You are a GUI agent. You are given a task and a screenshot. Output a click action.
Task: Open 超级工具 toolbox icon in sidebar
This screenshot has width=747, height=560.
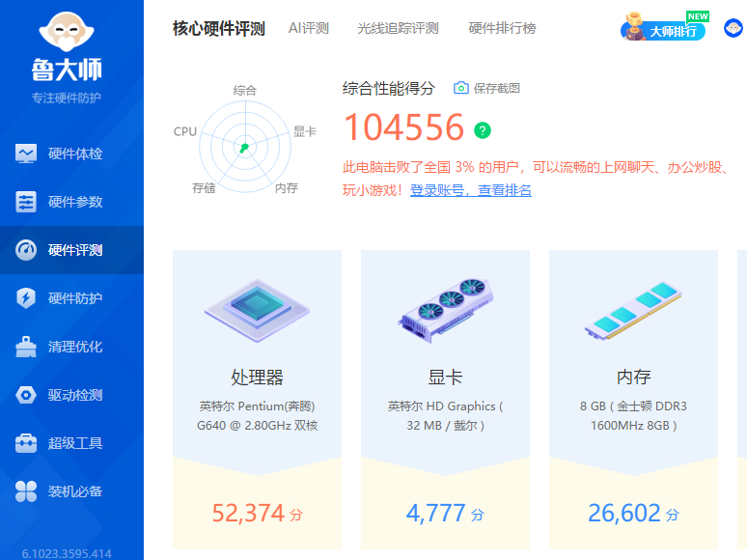[x=26, y=443]
